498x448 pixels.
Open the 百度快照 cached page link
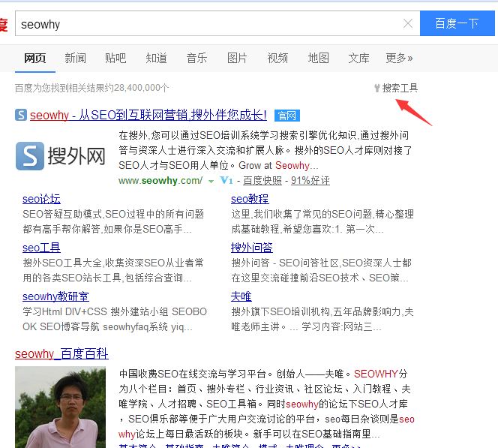click(262, 181)
